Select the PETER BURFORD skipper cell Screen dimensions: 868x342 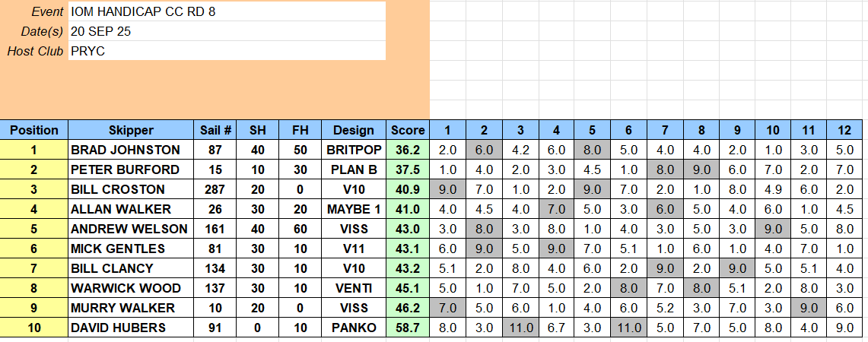tap(125, 169)
